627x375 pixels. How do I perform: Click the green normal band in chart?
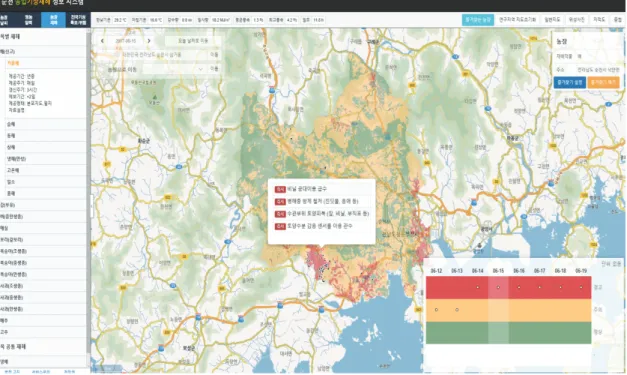(x=508, y=333)
